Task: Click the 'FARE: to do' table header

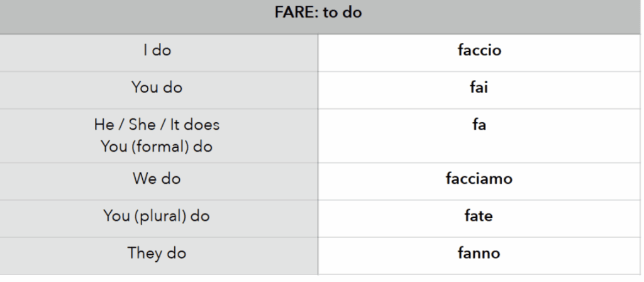Action: click(x=321, y=13)
